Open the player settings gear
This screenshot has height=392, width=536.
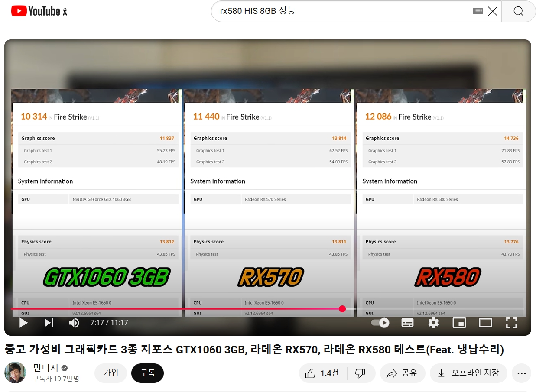(433, 323)
